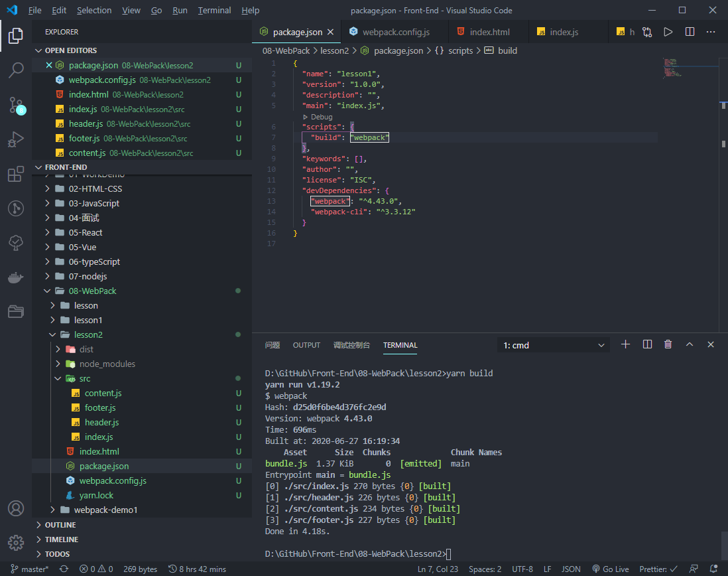Expand the Outline section
This screenshot has height=576, width=728.
coord(142,525)
